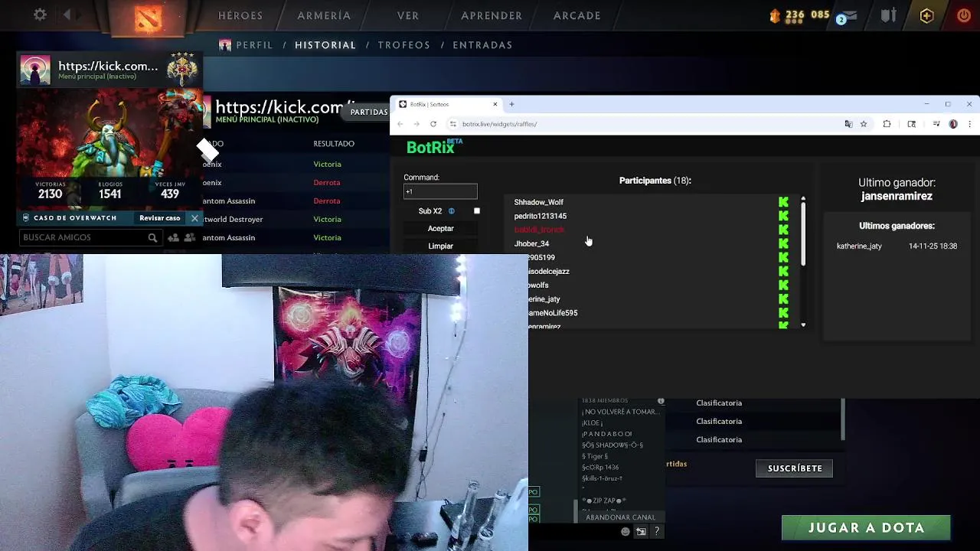Open a new browser tab

coord(511,104)
